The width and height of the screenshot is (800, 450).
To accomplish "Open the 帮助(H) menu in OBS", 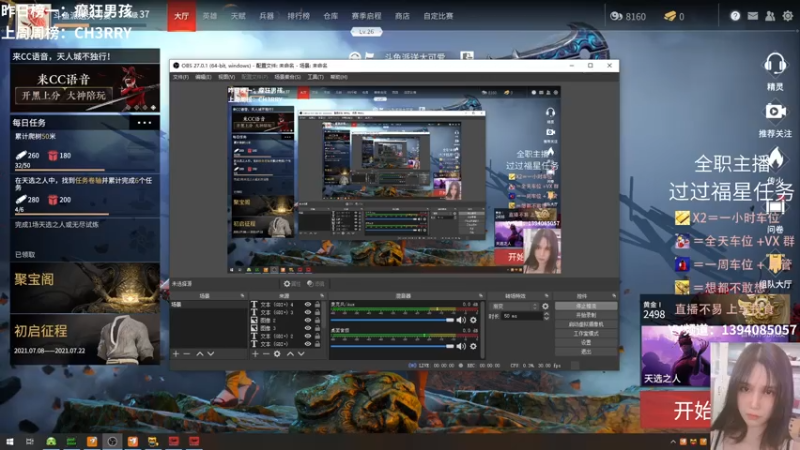I will click(x=339, y=77).
